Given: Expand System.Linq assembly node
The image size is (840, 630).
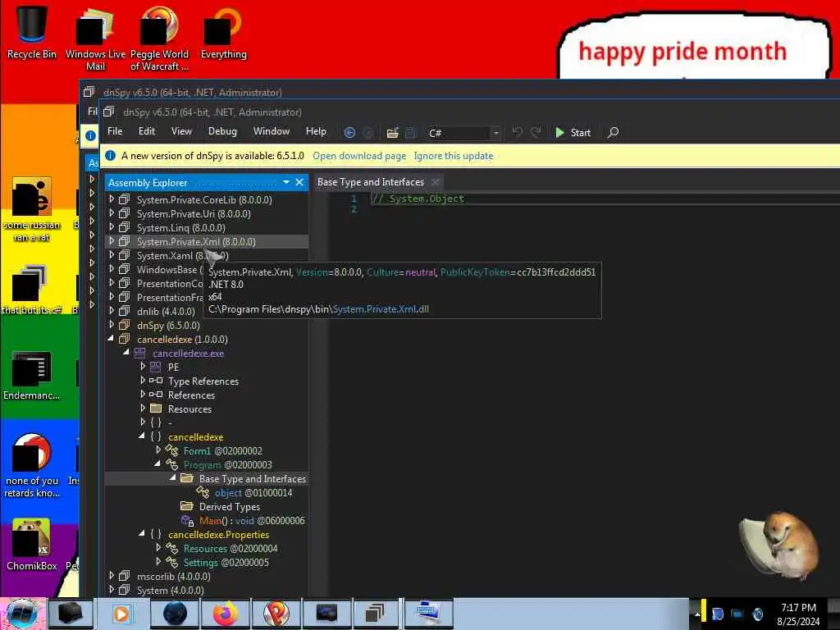Looking at the screenshot, I should [x=112, y=227].
